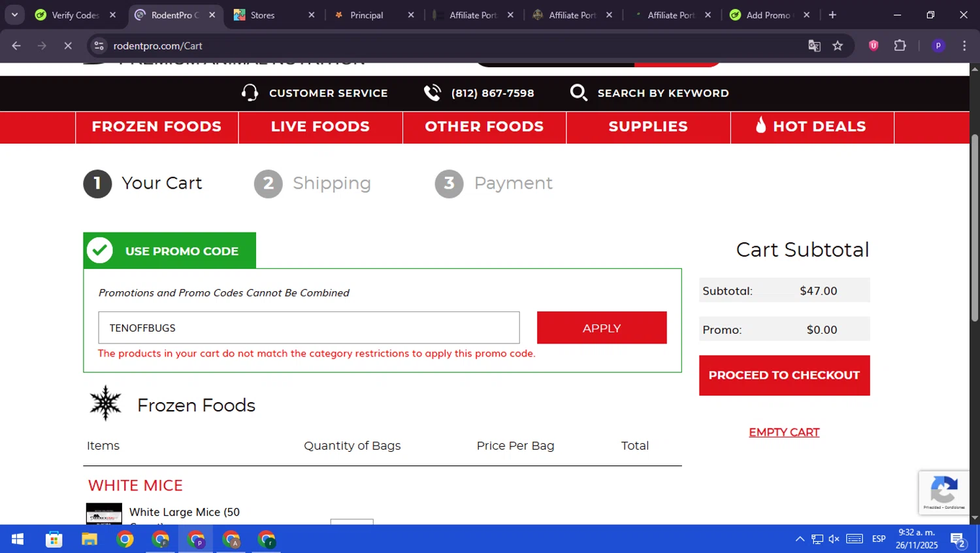The image size is (980, 553).
Task: Click the customer service headset icon
Action: coord(250,93)
